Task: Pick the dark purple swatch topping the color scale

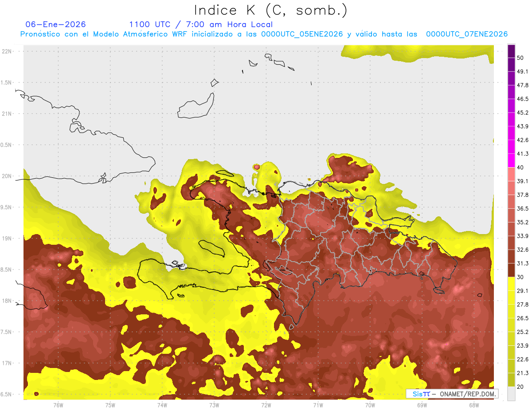Action: [x=511, y=51]
